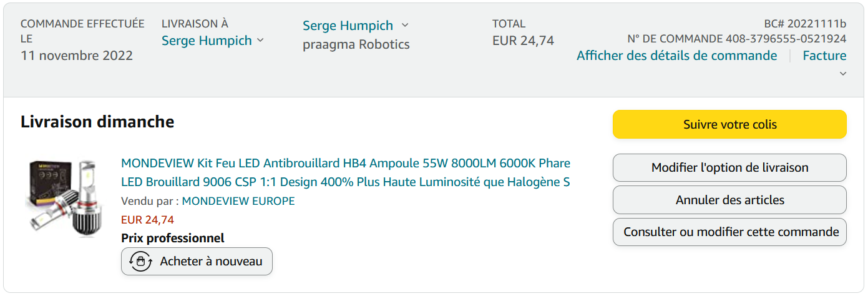The height and width of the screenshot is (296, 868).
Task: Open Consulter ou modifier cette commande
Action: tap(729, 232)
